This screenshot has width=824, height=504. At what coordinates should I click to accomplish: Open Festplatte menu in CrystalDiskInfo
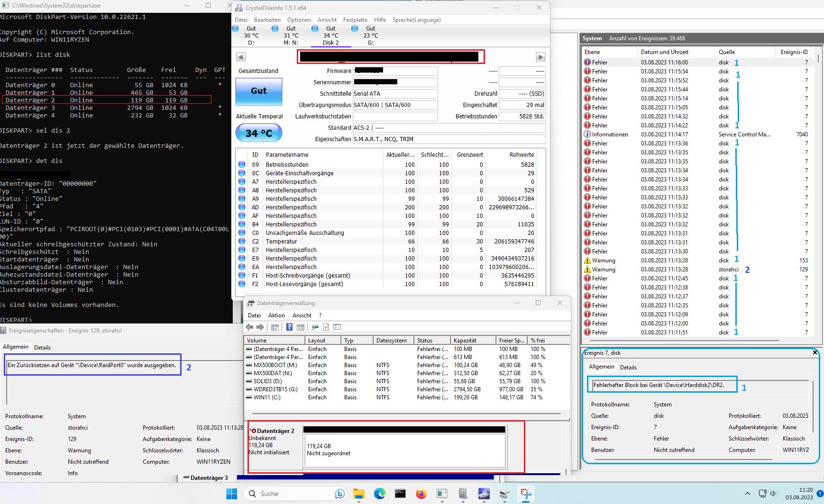tap(355, 20)
